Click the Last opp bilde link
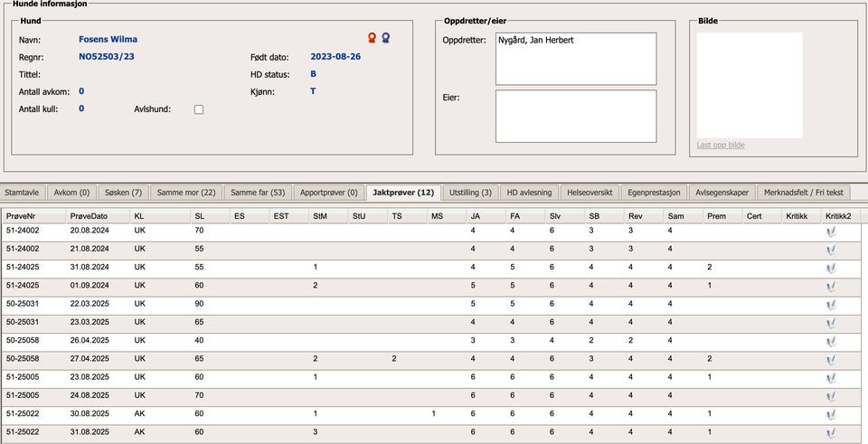This screenshot has width=868, height=444. (x=721, y=146)
